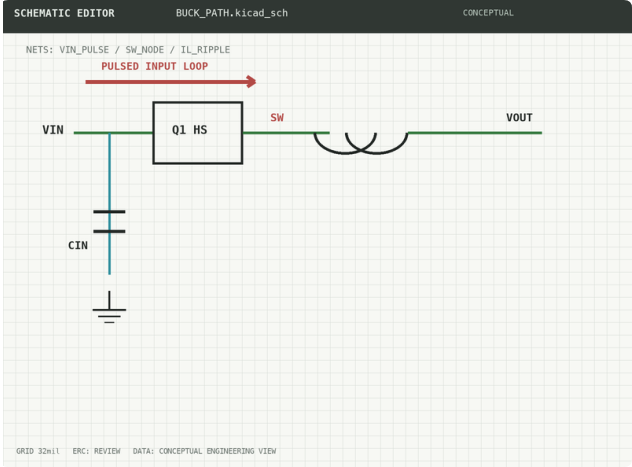The image size is (632, 467).
Task: Select the Q1 HS switch block
Action: pos(198,133)
